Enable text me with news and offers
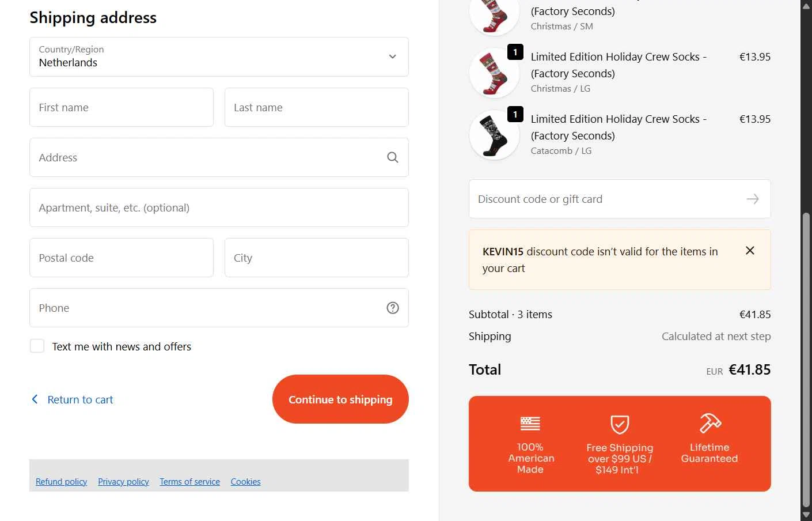812x521 pixels. coord(37,346)
